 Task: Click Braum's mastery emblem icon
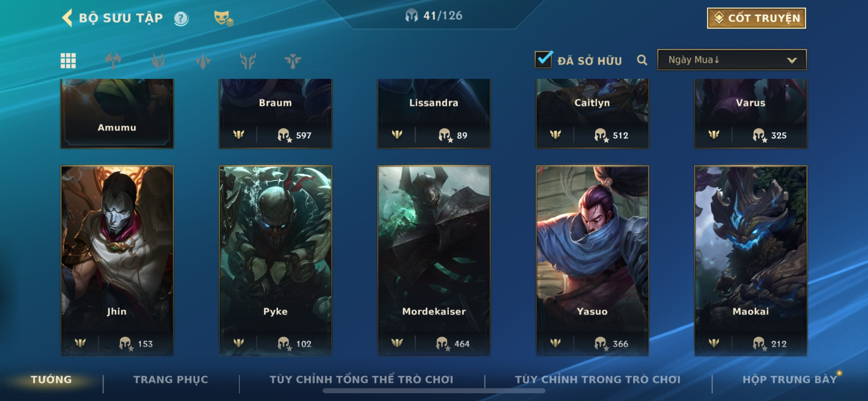(239, 135)
